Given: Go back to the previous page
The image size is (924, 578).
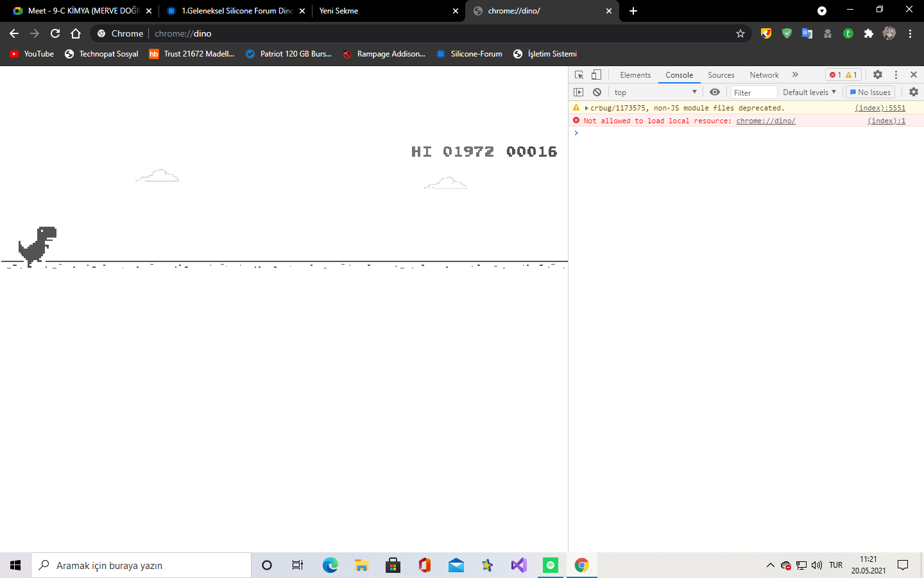Looking at the screenshot, I should pos(14,33).
